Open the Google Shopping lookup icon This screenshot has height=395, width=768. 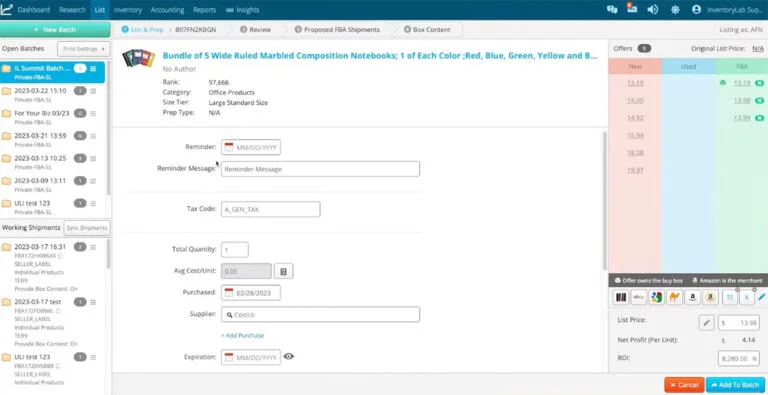tap(656, 297)
